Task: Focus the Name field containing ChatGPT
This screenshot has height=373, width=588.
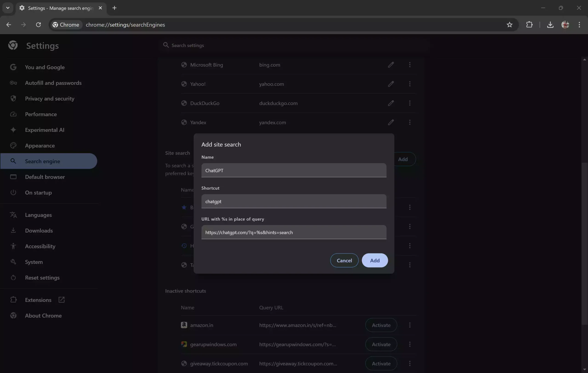Action: (x=294, y=170)
